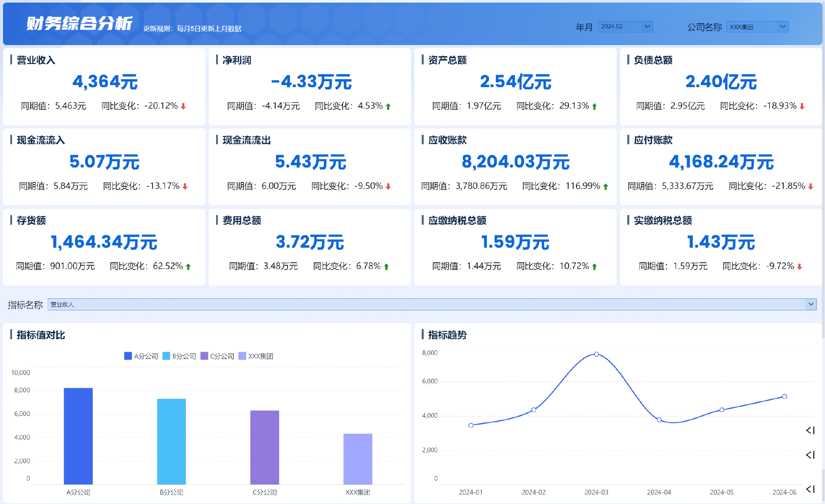
Task: Select the 应收账款 KPI card title
Action: pyautogui.click(x=447, y=140)
